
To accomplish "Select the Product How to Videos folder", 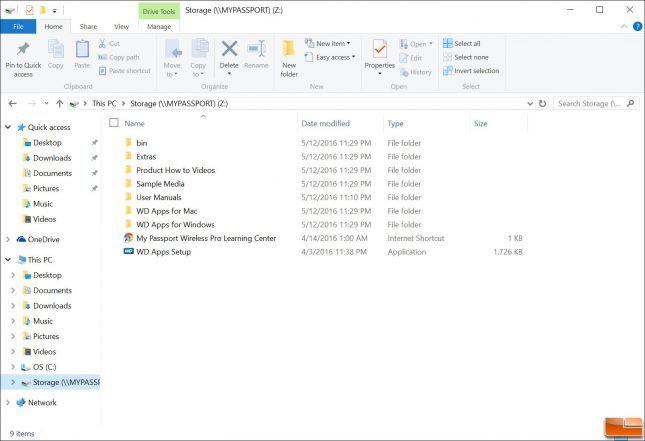I will (176, 170).
